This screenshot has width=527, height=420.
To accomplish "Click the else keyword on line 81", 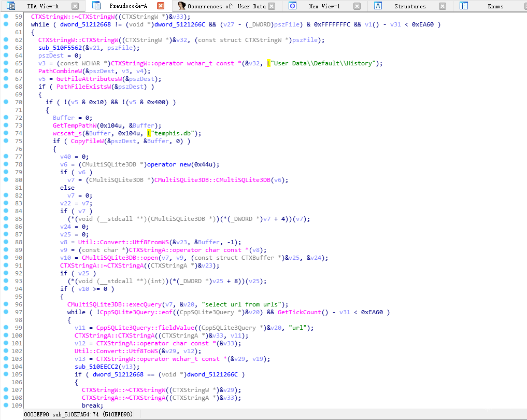I will [x=67, y=188].
